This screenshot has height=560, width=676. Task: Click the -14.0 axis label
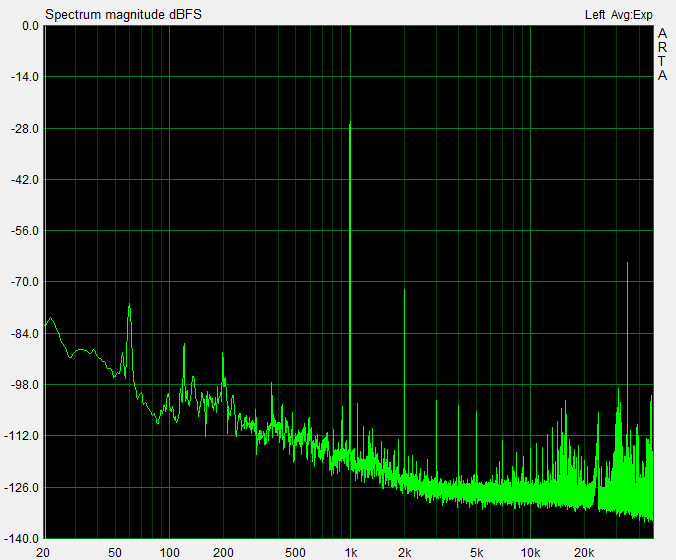click(x=25, y=77)
